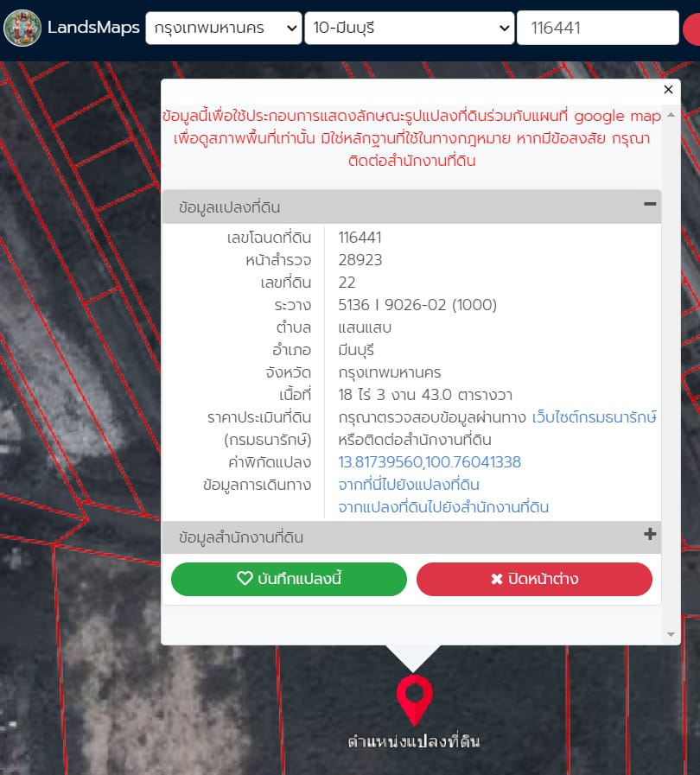Click the ราคาประเมินที่ดิน label
The width and height of the screenshot is (700, 775).
tap(259, 417)
